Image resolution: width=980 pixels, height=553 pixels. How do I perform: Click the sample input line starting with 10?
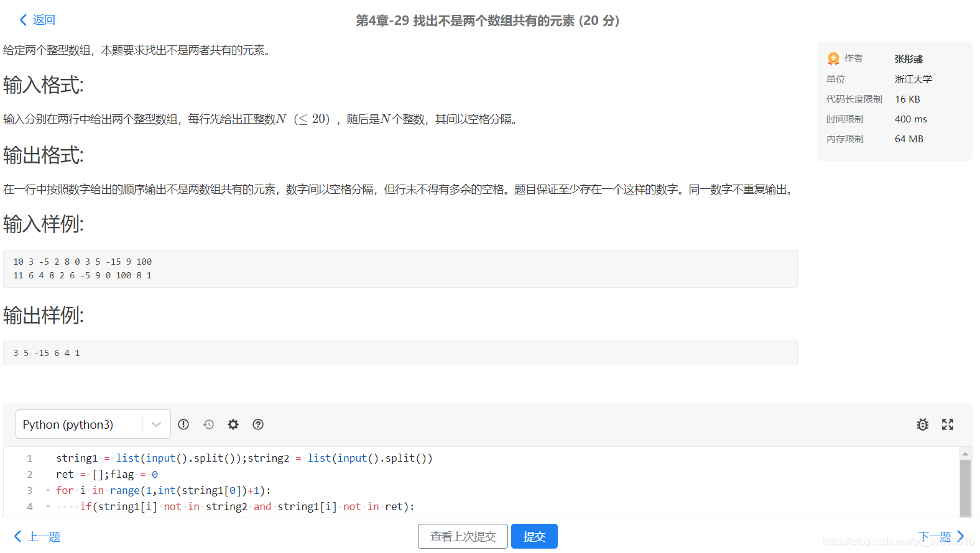pos(82,262)
